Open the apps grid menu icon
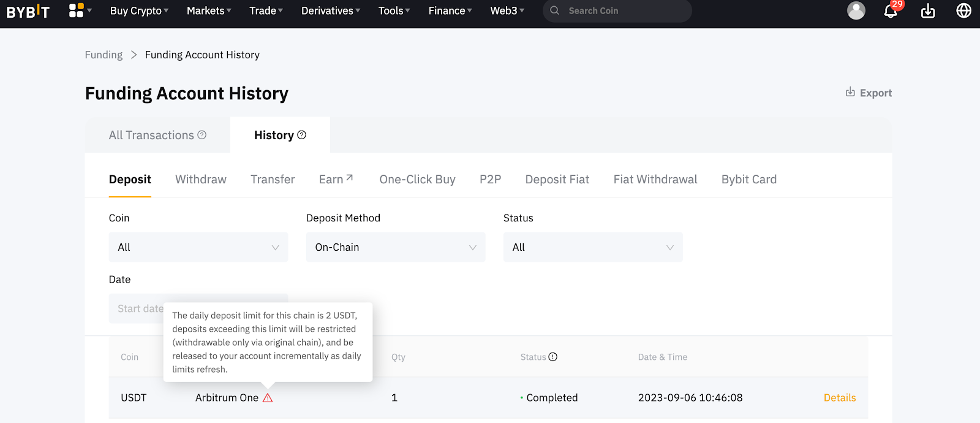The image size is (980, 423). 77,10
